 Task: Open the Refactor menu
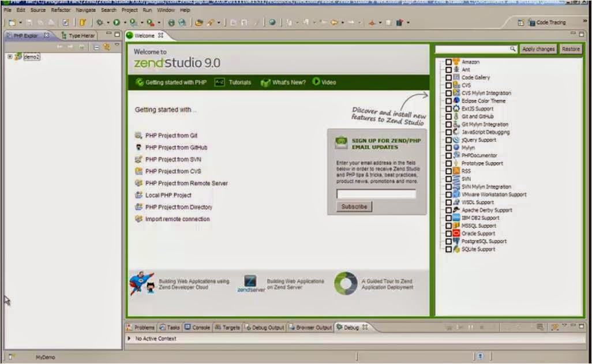(61, 10)
